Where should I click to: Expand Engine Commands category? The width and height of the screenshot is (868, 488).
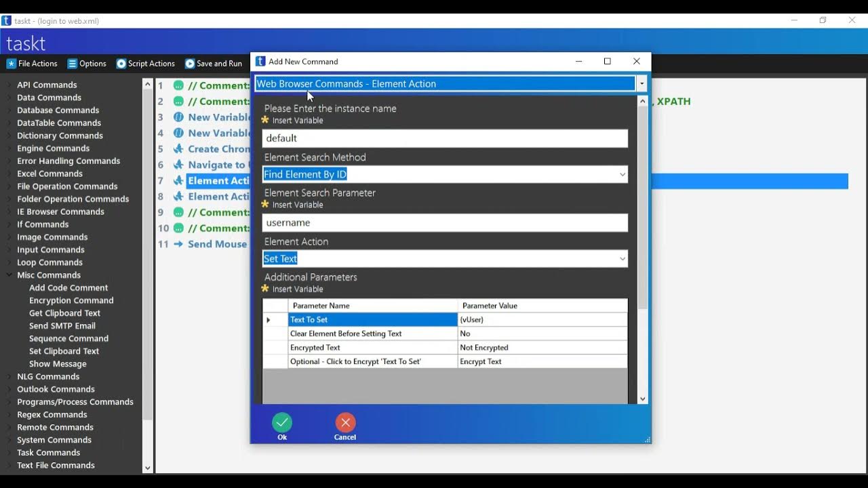click(x=9, y=148)
